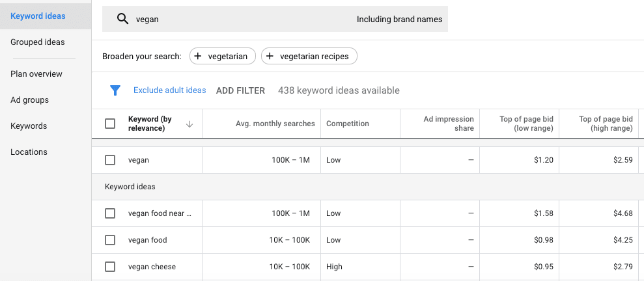The image size is (644, 281).
Task: Go to Plan overview in sidebar
Action: (x=36, y=74)
